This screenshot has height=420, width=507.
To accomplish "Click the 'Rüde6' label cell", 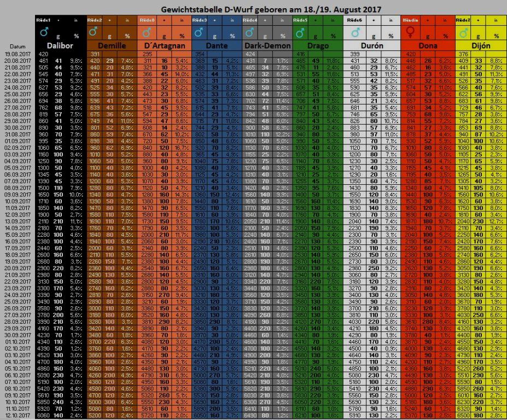I will click(354, 20).
